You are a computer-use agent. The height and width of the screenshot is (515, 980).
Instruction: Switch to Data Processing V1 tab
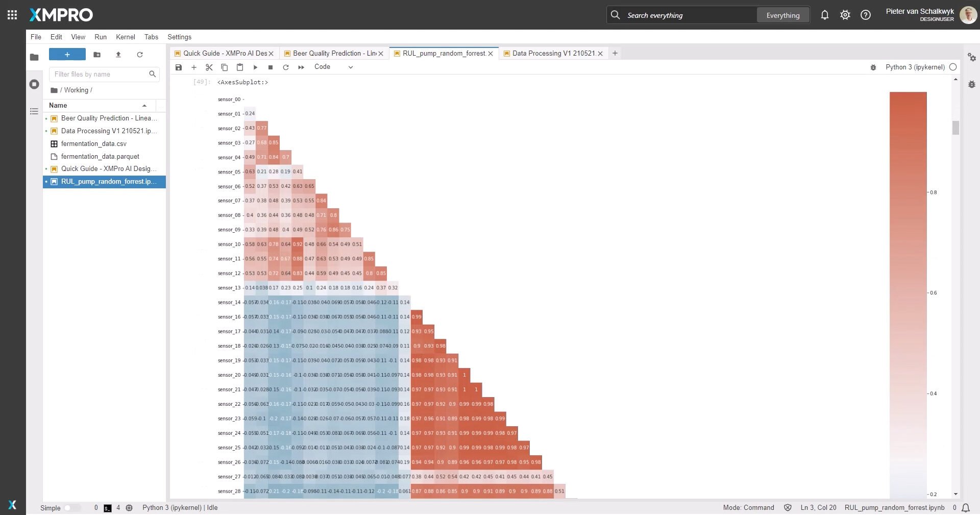tap(553, 53)
